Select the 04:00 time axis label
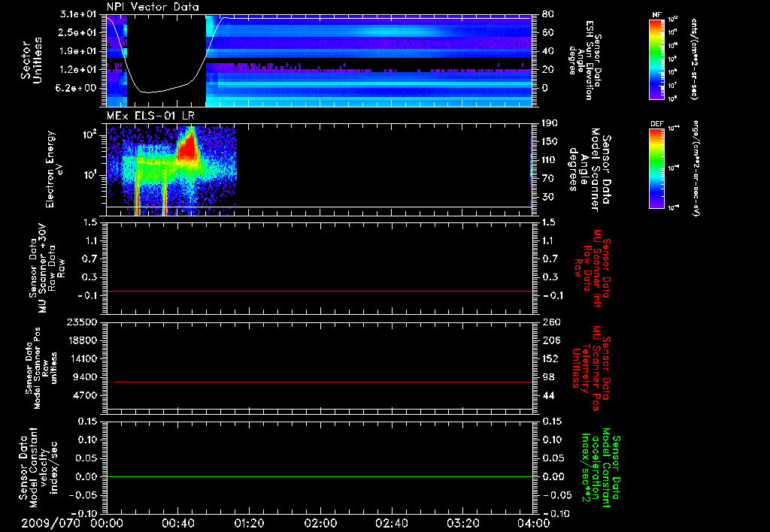770x532 pixels. point(534,523)
